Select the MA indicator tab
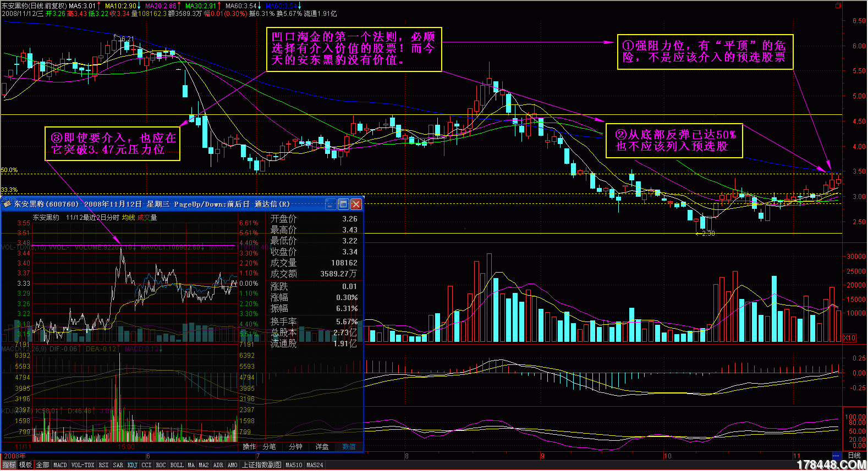Viewport: 868px width, 471px height. (191, 465)
